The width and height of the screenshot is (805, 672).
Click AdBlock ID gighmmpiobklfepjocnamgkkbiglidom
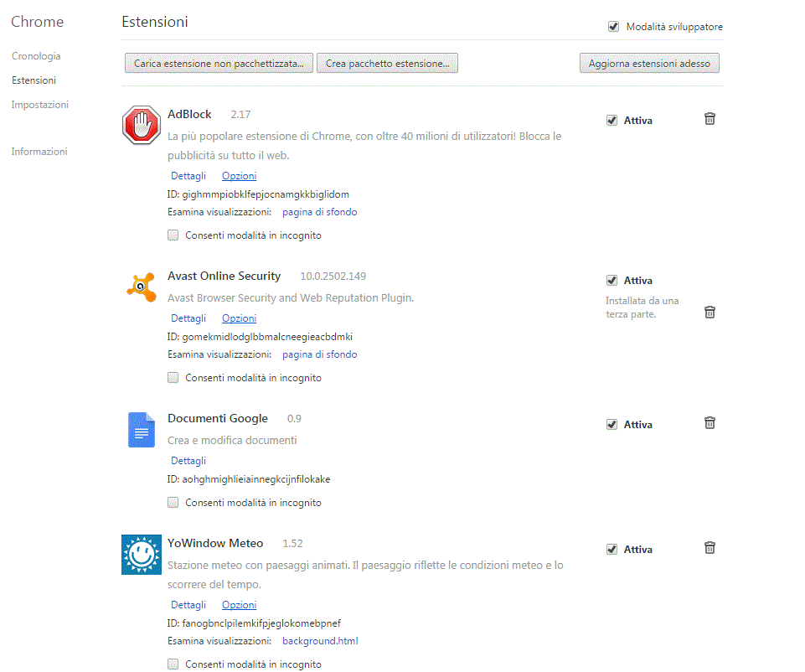(x=258, y=194)
